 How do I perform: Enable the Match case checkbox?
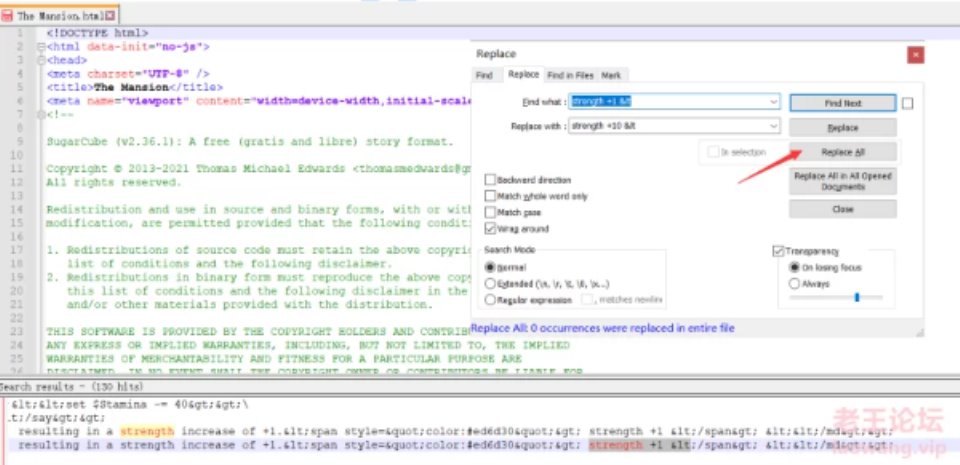(490, 213)
